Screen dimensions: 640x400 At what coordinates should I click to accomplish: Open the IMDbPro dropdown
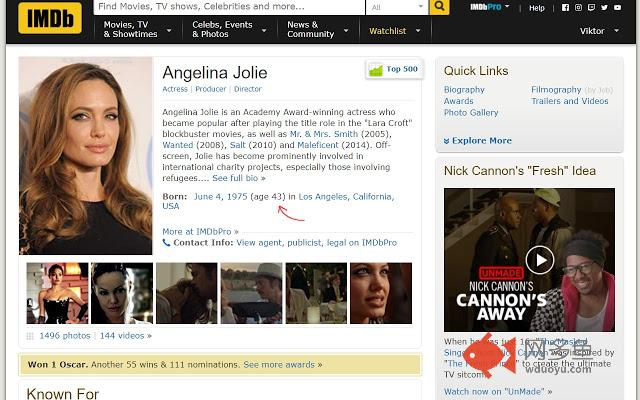click(x=490, y=7)
